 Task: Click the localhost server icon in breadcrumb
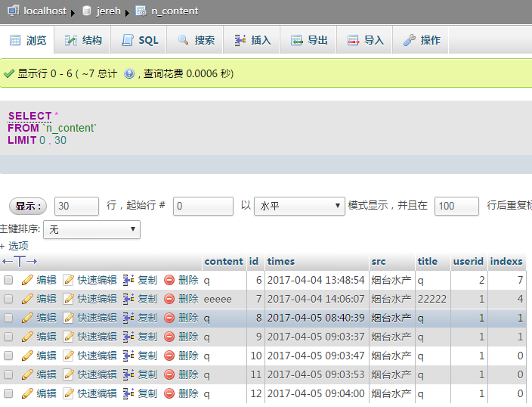pos(14,11)
